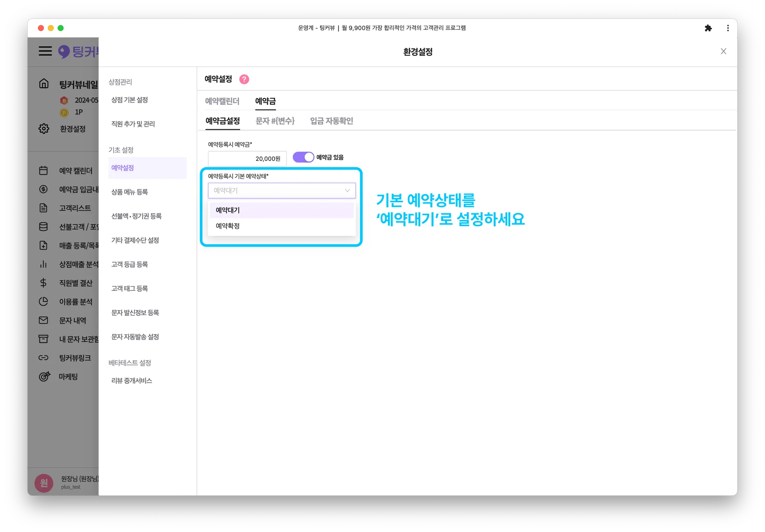Expand the 기본 예약상태 dropdown arrow
765x532 pixels.
tap(347, 190)
